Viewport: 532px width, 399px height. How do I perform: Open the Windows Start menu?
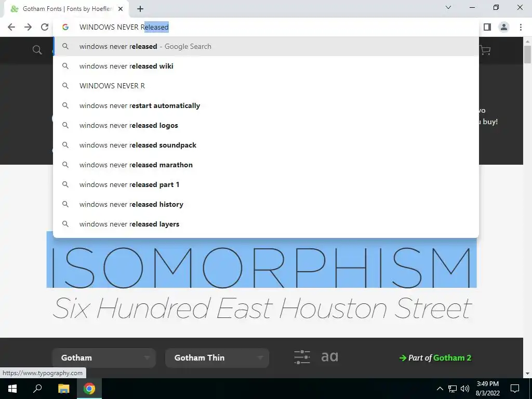(x=12, y=389)
